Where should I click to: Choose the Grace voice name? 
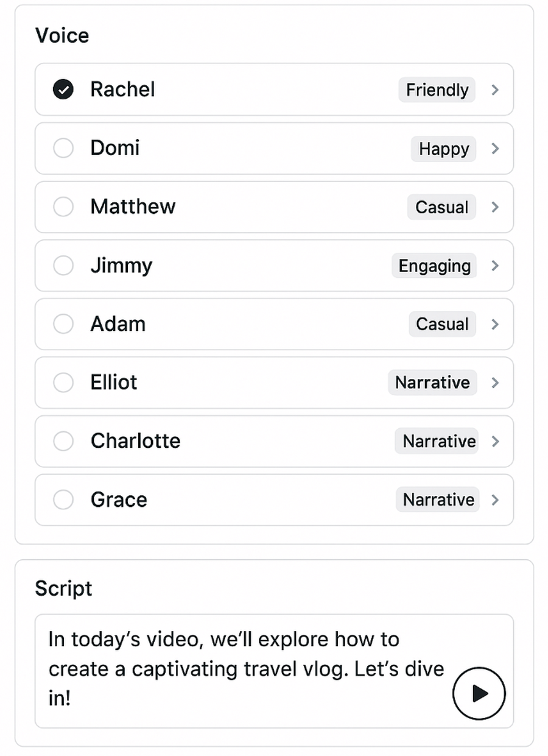pos(119,500)
